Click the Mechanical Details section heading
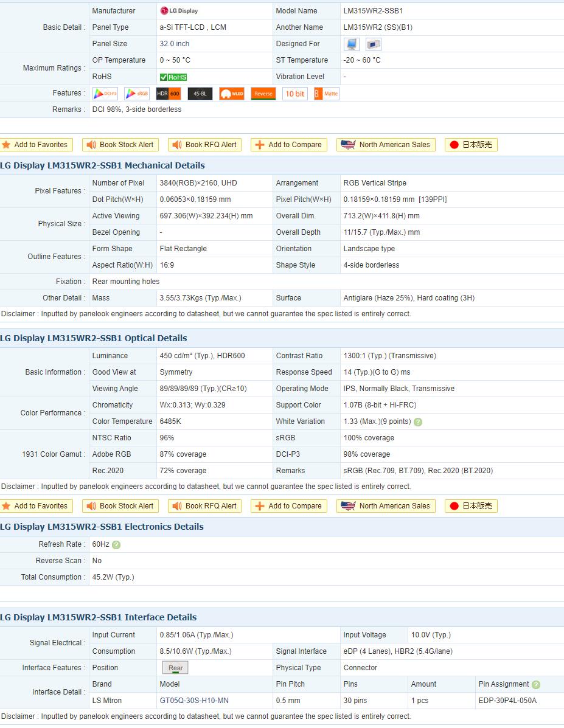 [x=102, y=165]
